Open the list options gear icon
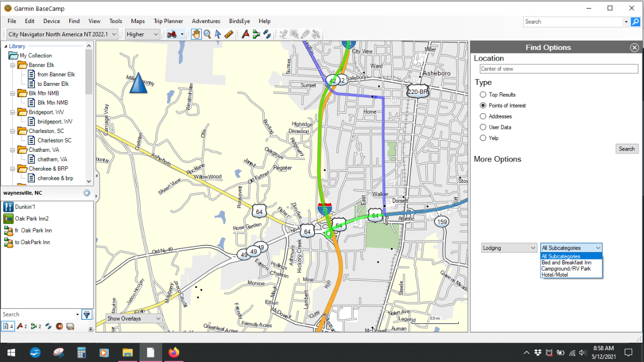 tap(87, 193)
